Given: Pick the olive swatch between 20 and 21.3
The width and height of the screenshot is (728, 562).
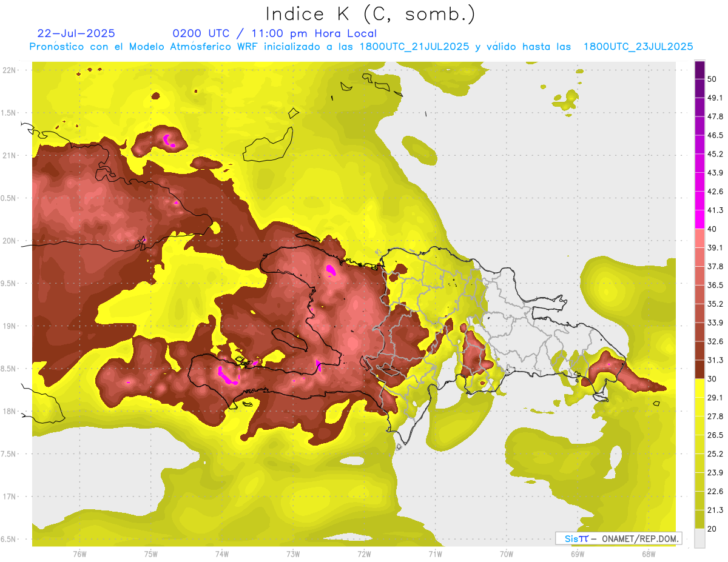Looking at the screenshot, I should tap(699, 520).
